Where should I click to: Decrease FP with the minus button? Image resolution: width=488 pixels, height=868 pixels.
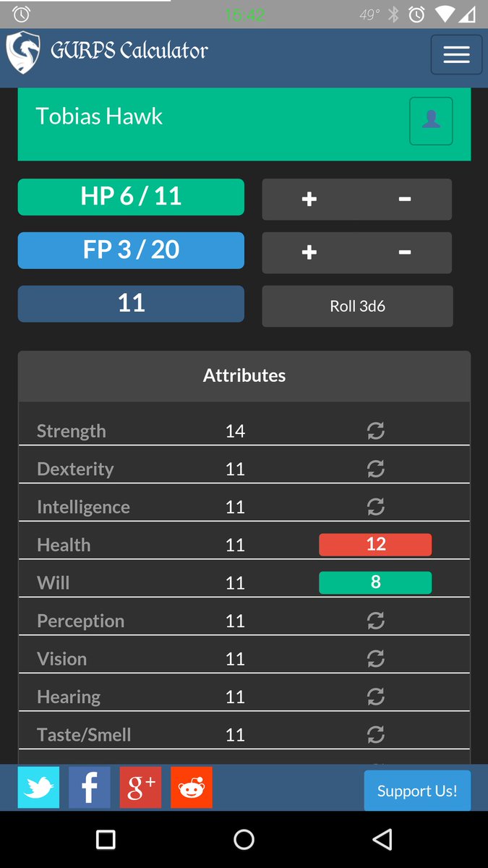pyautogui.click(x=404, y=252)
